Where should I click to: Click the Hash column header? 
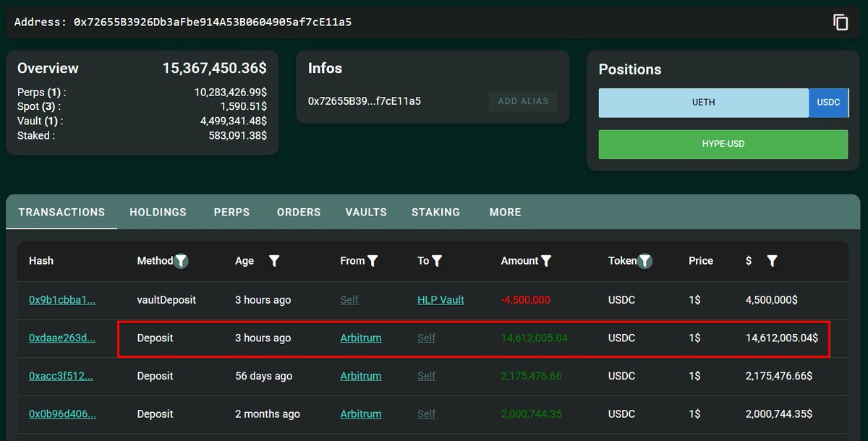(x=41, y=261)
